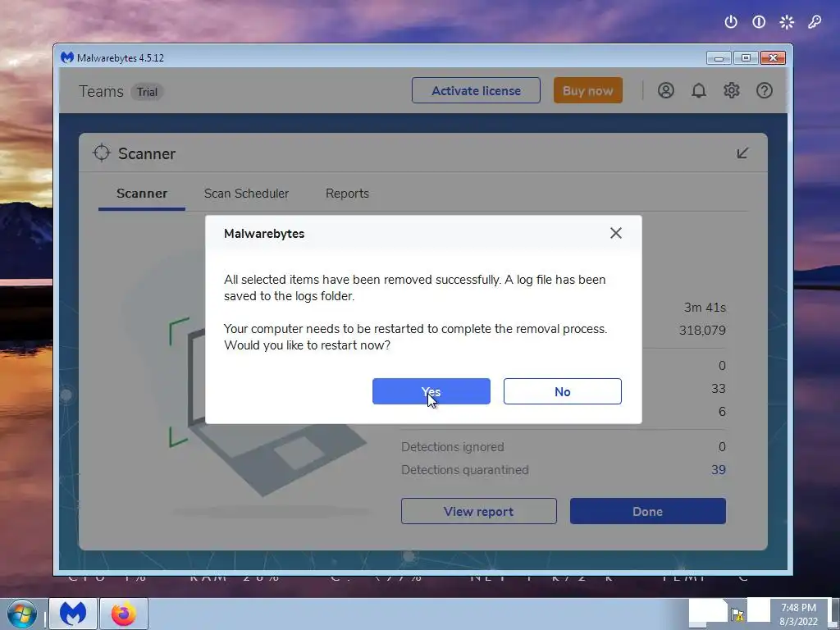The height and width of the screenshot is (630, 840).
Task: Open Firefox from the taskbar
Action: click(124, 614)
